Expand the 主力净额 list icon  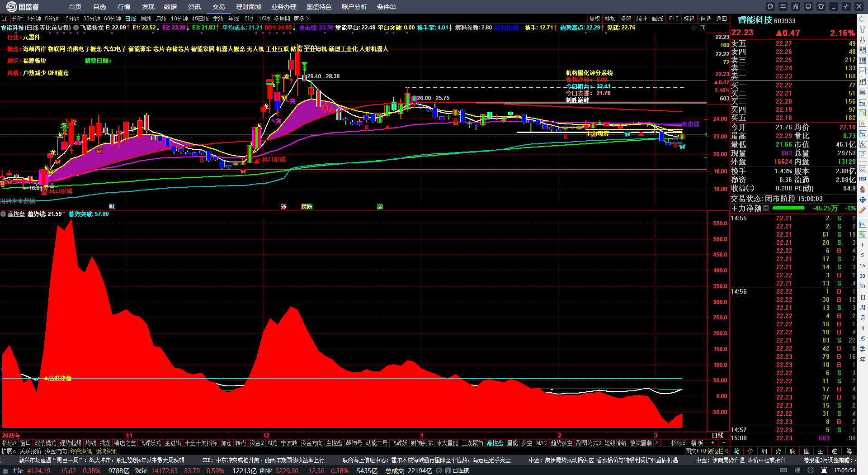(x=766, y=208)
